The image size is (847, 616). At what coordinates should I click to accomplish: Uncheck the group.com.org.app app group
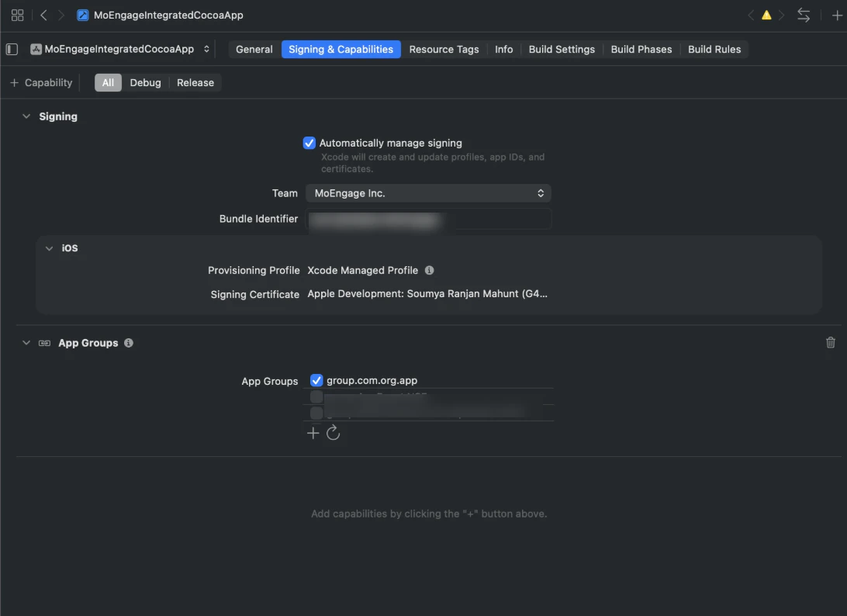316,380
